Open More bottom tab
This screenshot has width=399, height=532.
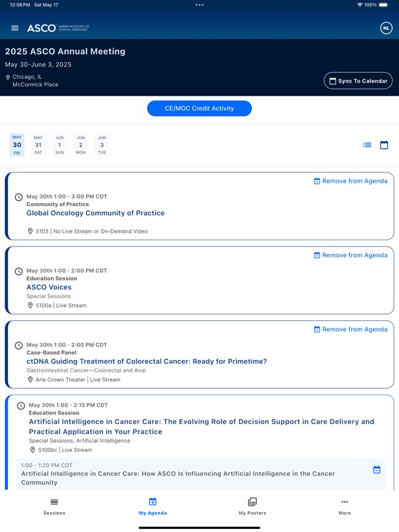tap(345, 507)
